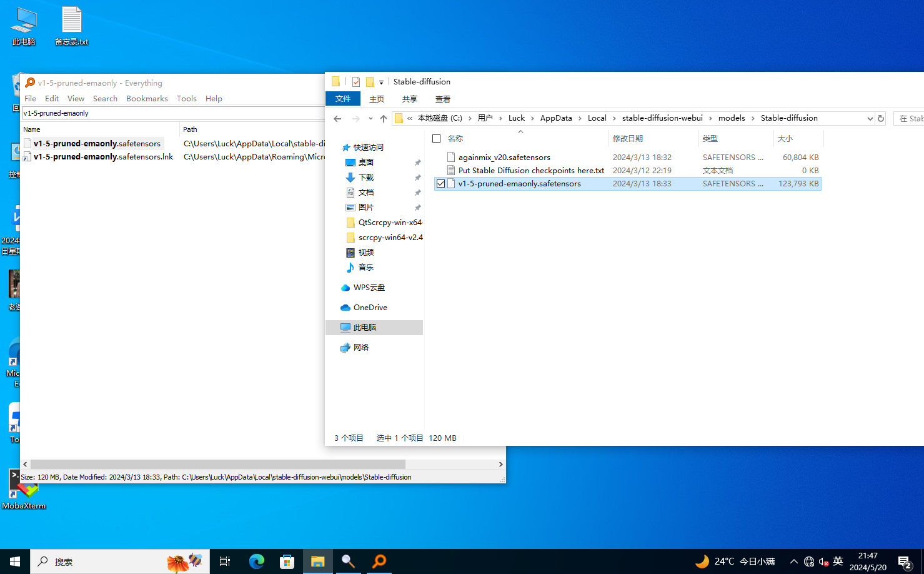Open the notification center icon
The height and width of the screenshot is (574, 924).
(905, 561)
